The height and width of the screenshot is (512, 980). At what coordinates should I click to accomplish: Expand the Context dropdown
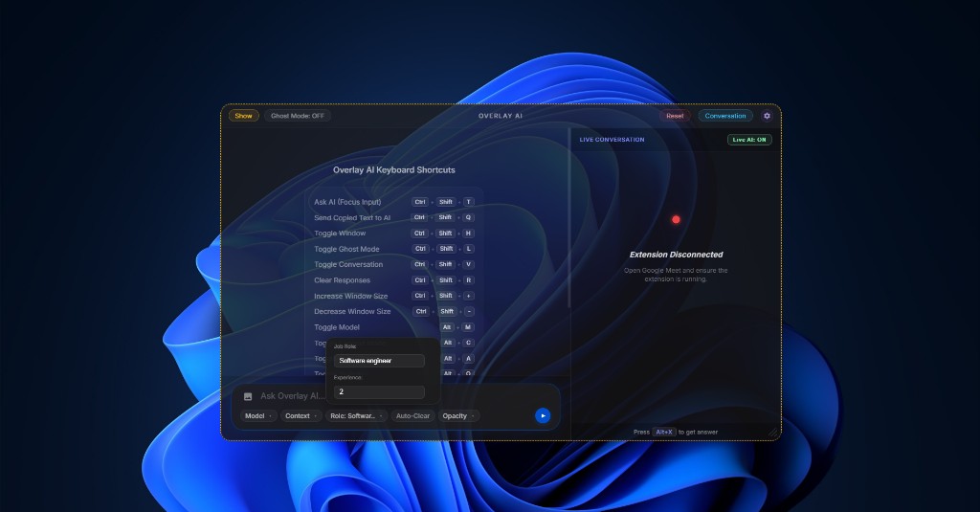click(301, 415)
